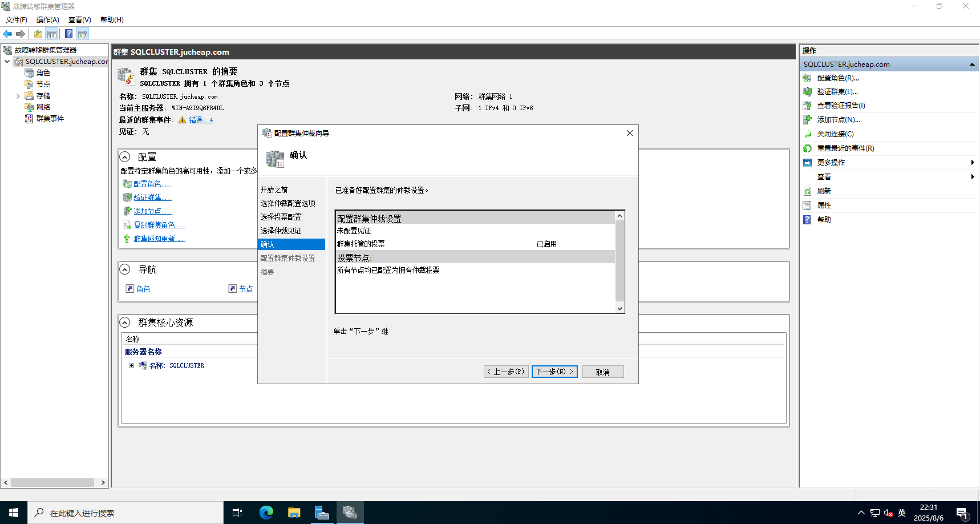Expand the 名称: SQLCLUSTER resource plus box
Screen dimensions: 980x524
[131, 365]
